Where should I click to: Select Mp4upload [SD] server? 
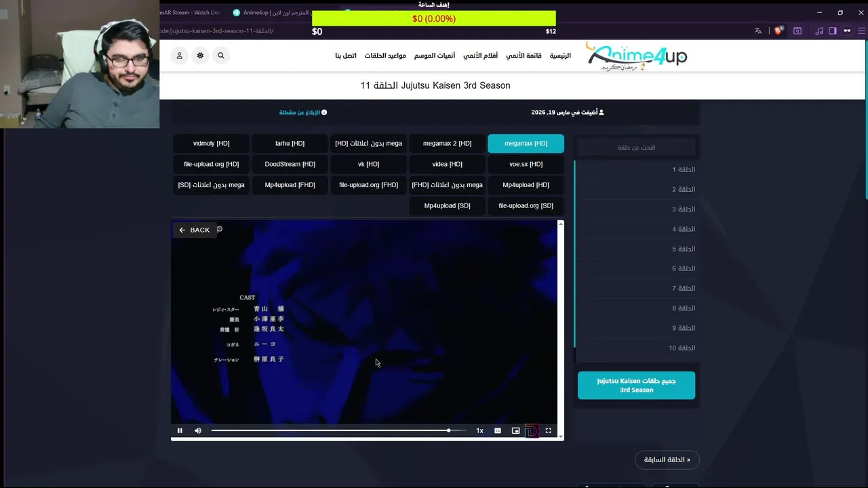tap(447, 205)
